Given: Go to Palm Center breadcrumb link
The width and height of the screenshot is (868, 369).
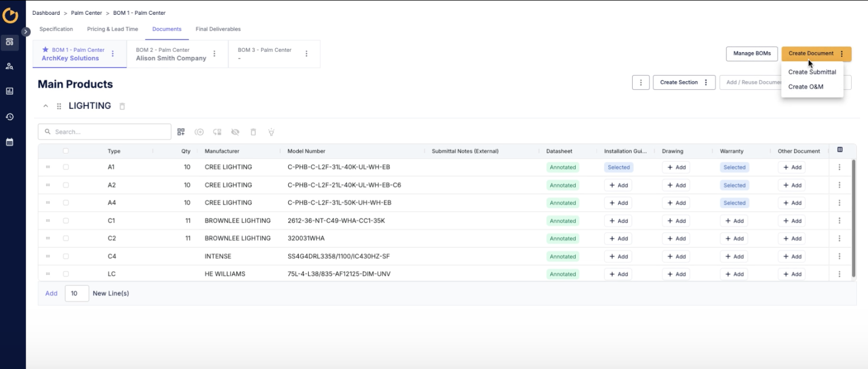Looking at the screenshot, I should pos(86,13).
